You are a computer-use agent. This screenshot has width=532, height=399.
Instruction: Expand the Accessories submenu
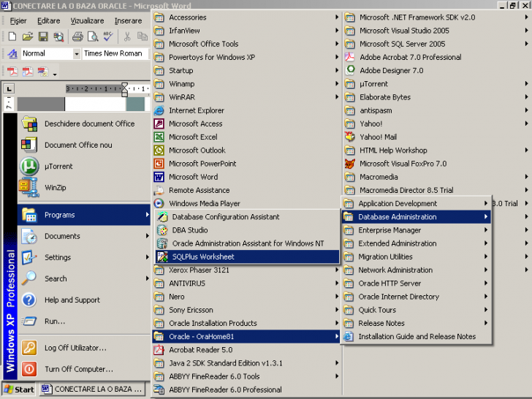tap(247, 17)
